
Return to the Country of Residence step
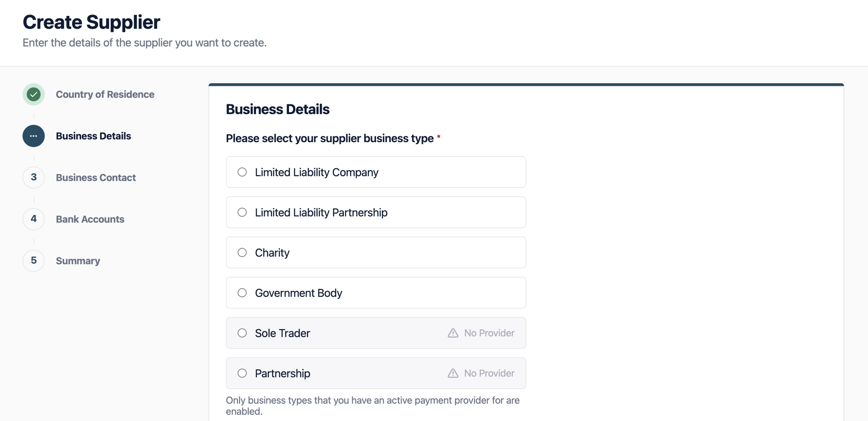coord(105,94)
